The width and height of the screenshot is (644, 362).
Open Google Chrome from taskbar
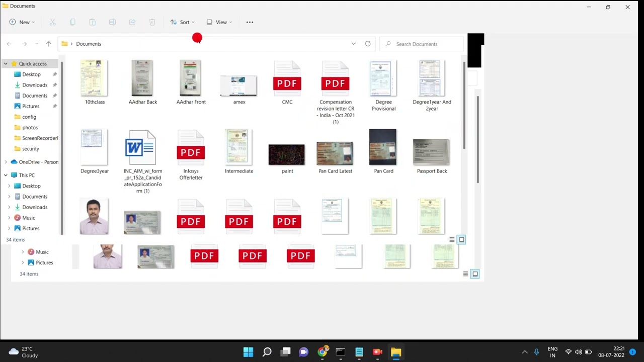click(x=322, y=352)
